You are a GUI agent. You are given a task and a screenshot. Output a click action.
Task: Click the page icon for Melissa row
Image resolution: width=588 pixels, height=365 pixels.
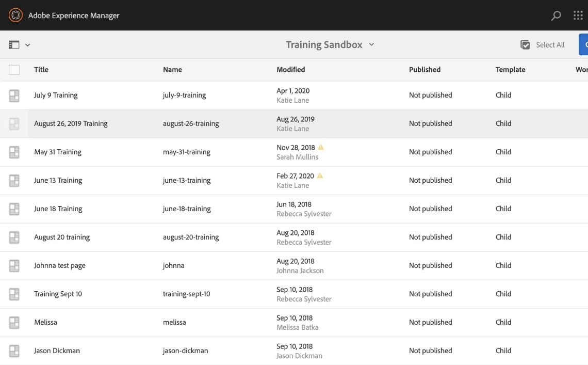(x=14, y=323)
